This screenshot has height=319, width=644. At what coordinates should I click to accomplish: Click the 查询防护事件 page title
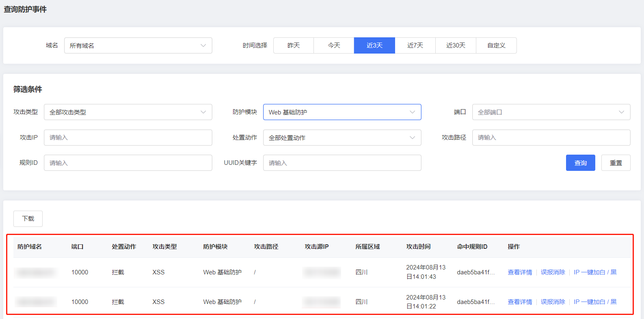click(x=25, y=9)
